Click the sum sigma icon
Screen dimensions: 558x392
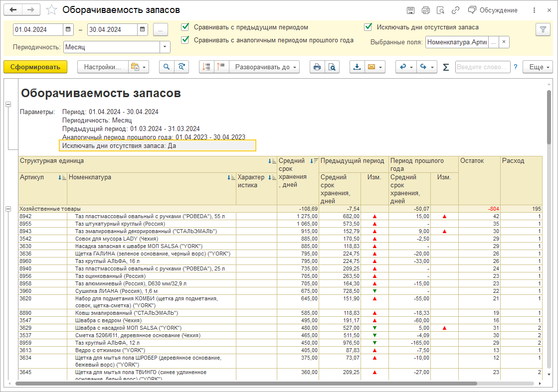446,67
